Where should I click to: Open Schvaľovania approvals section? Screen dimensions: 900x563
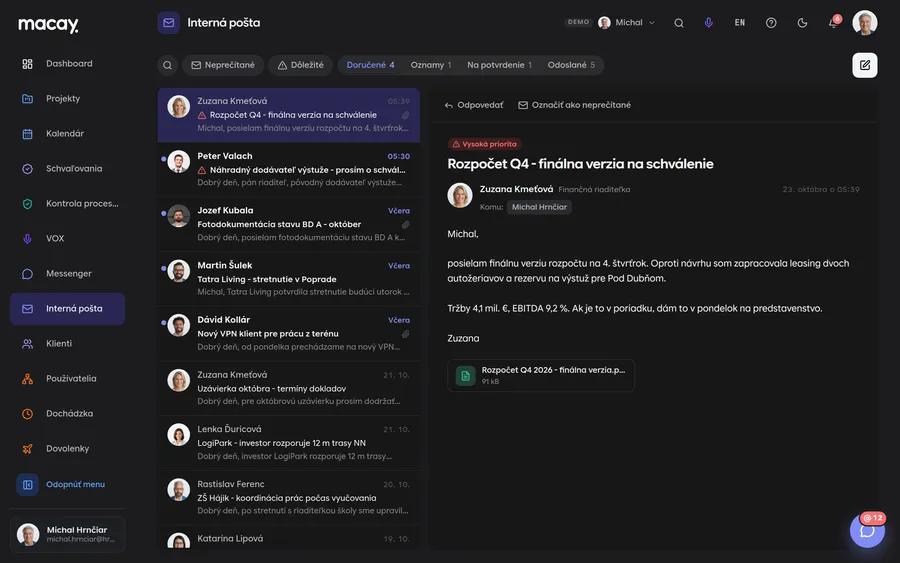click(x=67, y=169)
